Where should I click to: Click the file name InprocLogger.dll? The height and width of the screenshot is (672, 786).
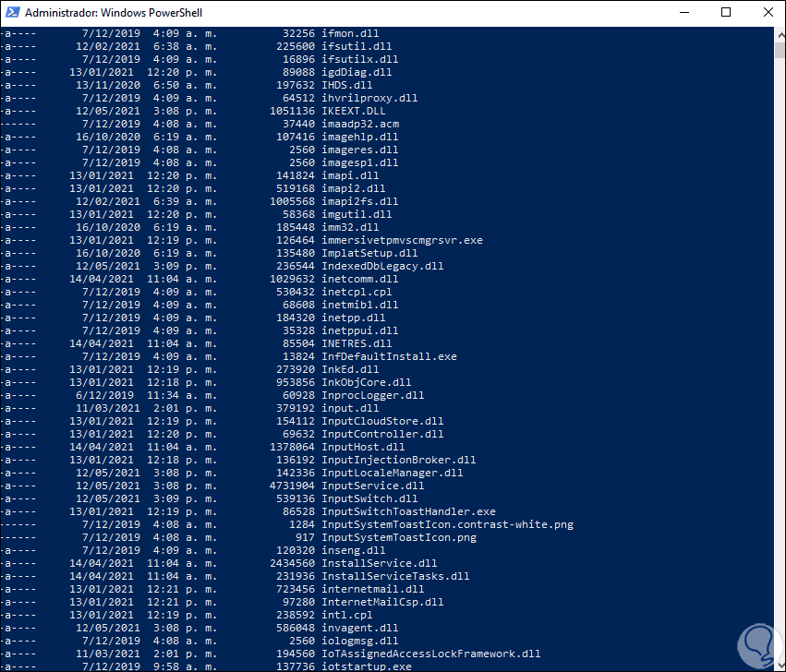tap(373, 396)
